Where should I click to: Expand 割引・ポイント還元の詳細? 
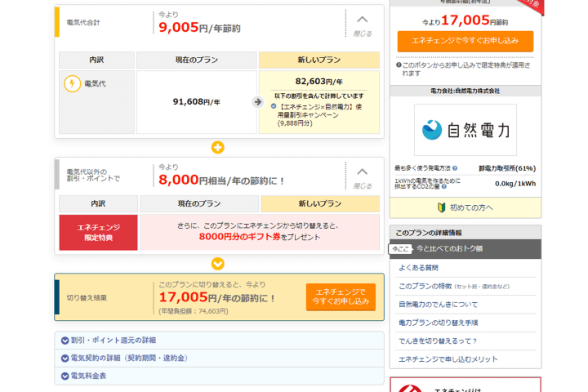[220, 341]
